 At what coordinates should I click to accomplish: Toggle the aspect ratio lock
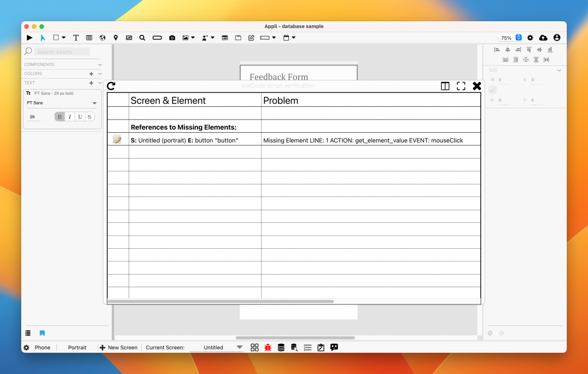(x=492, y=90)
